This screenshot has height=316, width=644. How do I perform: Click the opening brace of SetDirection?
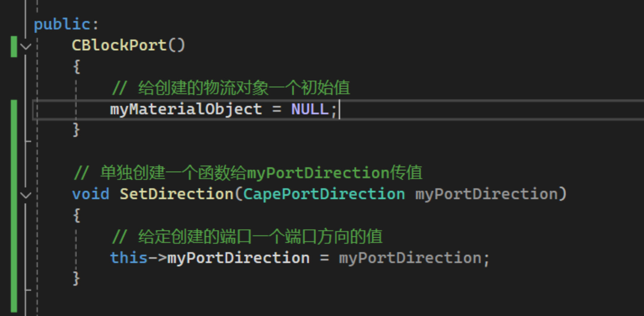click(76, 215)
